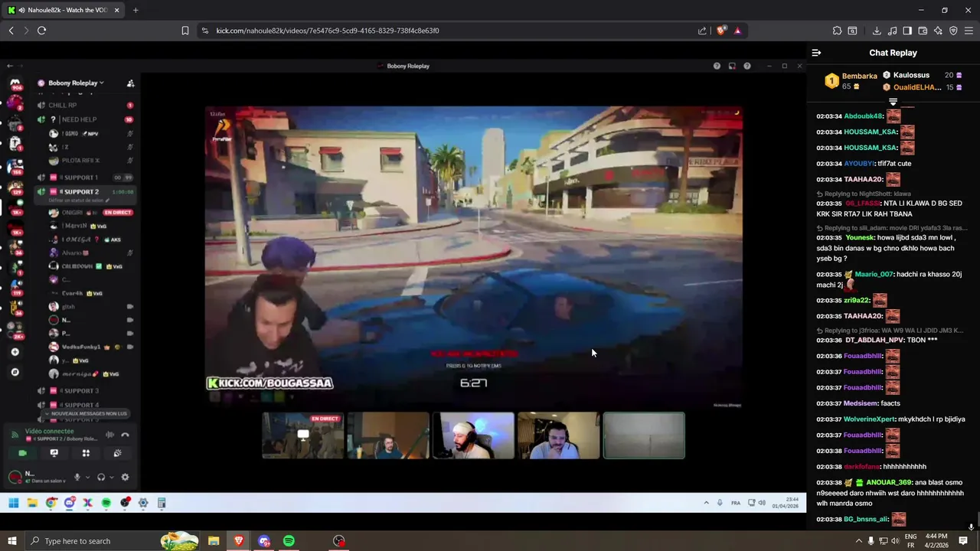This screenshot has height=551, width=980.
Task: Click username AYOUBYI in chat
Action: coord(859,164)
